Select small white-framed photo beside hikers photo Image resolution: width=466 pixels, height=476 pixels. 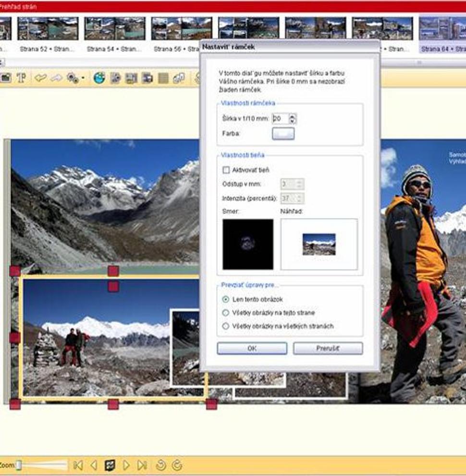click(x=185, y=348)
